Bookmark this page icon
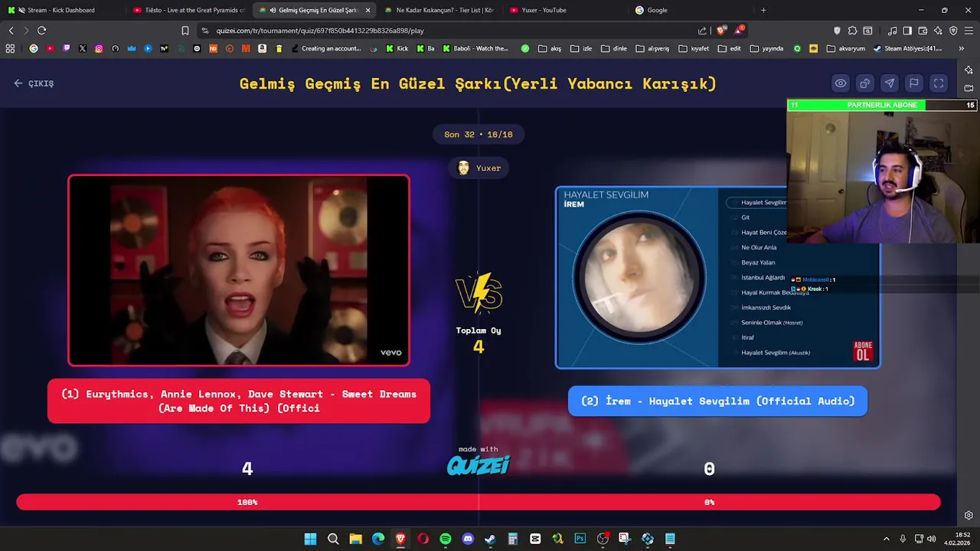 point(185,31)
